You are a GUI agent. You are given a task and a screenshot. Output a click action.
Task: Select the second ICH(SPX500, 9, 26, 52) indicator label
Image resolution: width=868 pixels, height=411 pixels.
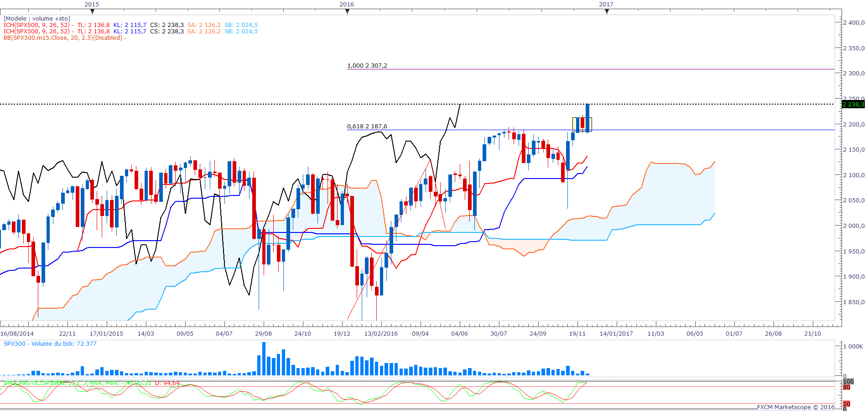coord(36,32)
